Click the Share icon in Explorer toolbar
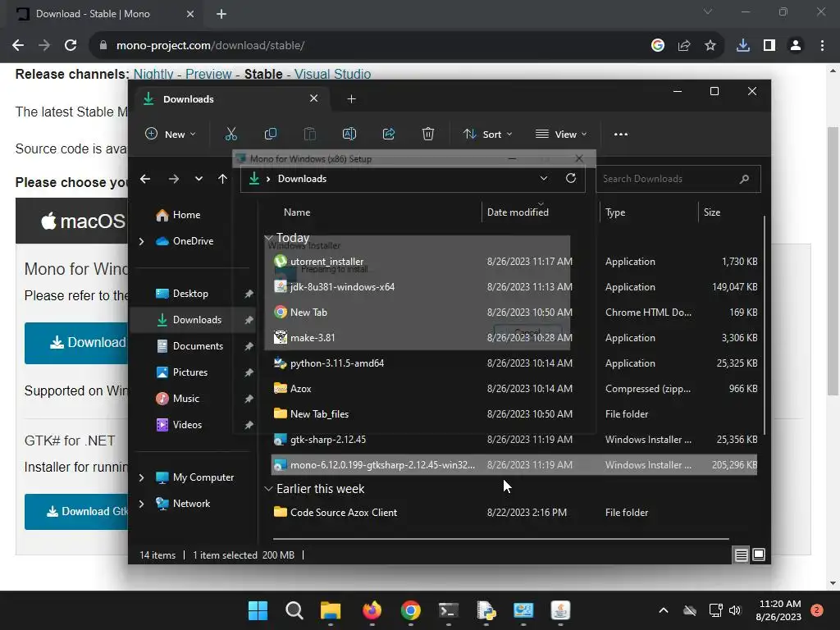This screenshot has width=840, height=630. point(389,134)
